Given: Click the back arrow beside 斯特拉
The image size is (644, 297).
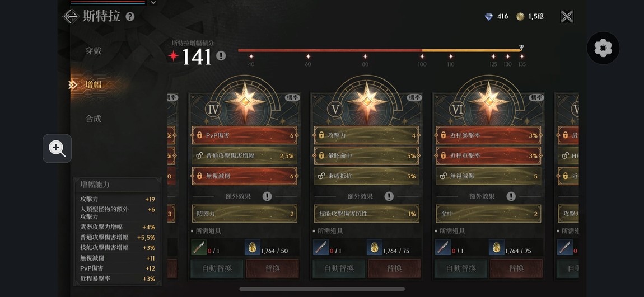Looking at the screenshot, I should tap(70, 16).
